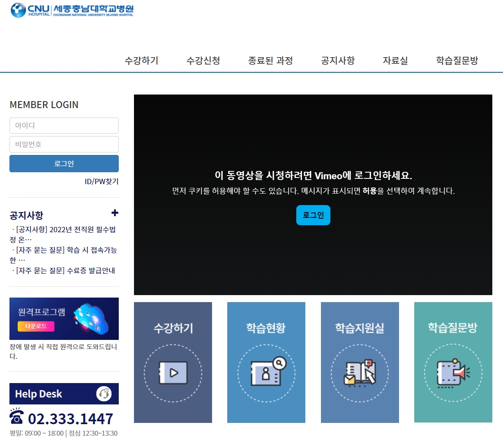Viewport: 503px width, 448px height.
Task: Click the Help Desk headset icon
Action: point(104,394)
